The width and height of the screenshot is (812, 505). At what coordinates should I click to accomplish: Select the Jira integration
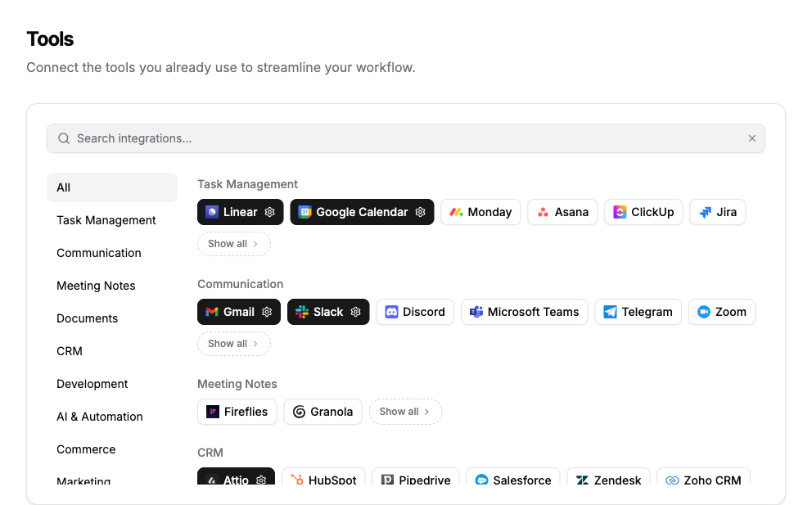point(717,212)
